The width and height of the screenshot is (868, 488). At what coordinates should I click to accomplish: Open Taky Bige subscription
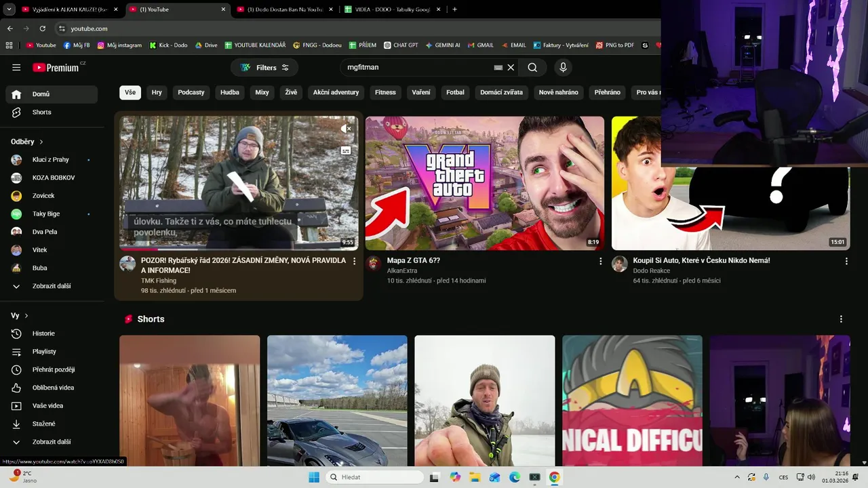tap(52, 213)
